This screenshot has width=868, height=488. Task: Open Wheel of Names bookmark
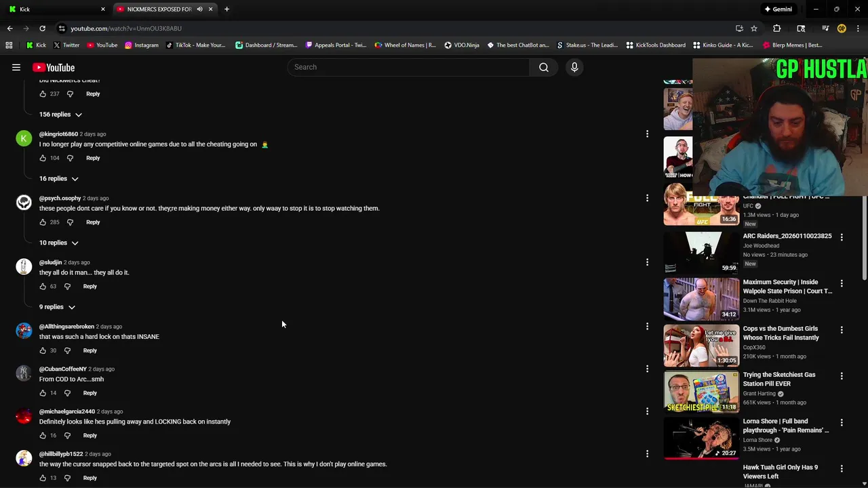tap(405, 45)
